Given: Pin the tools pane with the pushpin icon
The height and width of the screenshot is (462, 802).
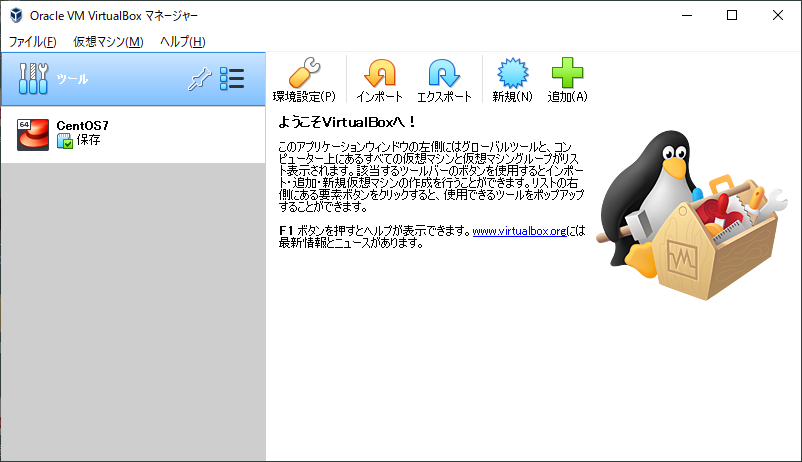Looking at the screenshot, I should [199, 79].
